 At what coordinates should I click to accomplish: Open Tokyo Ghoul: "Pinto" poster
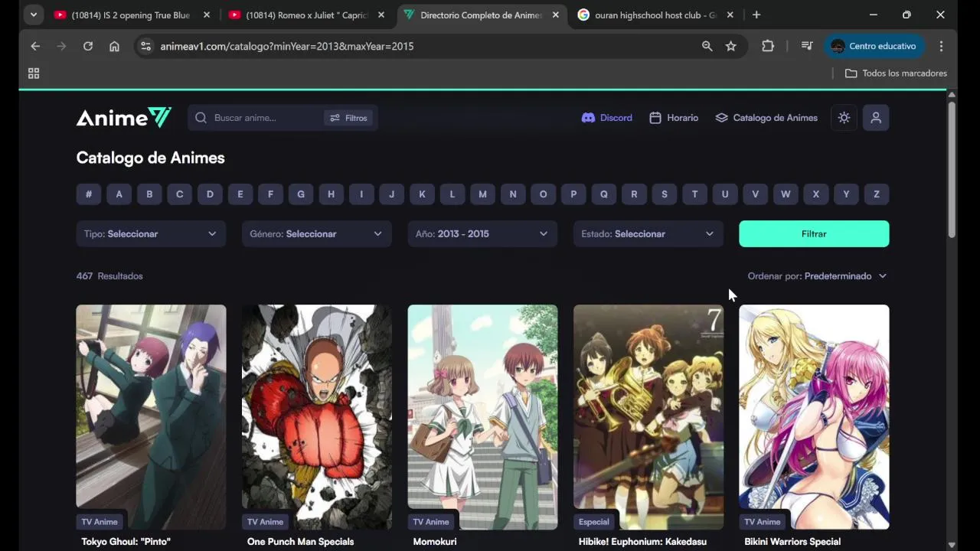tap(151, 417)
